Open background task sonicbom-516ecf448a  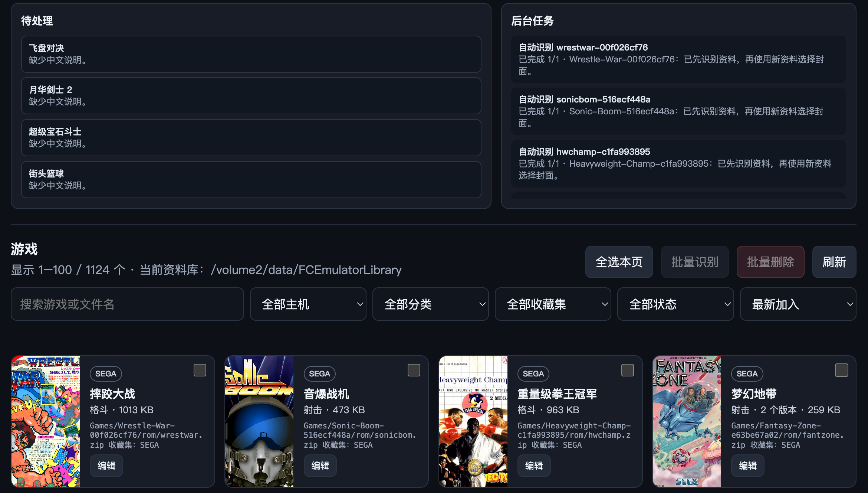coord(679,111)
